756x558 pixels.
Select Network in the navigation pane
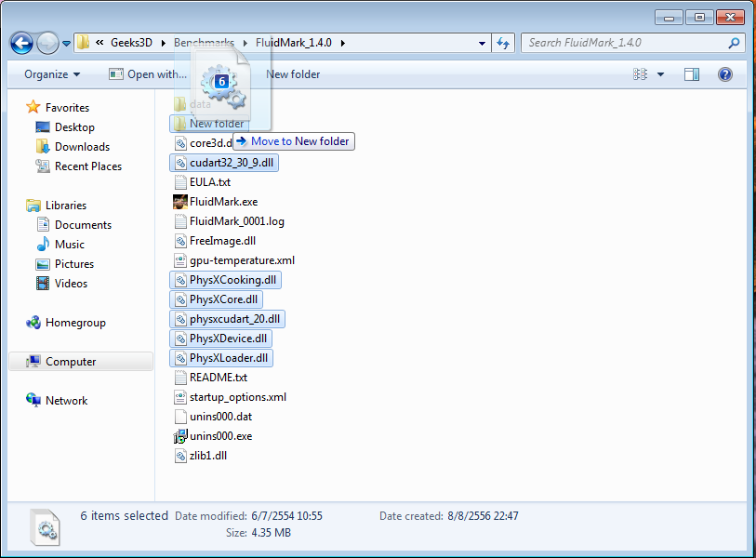point(66,401)
